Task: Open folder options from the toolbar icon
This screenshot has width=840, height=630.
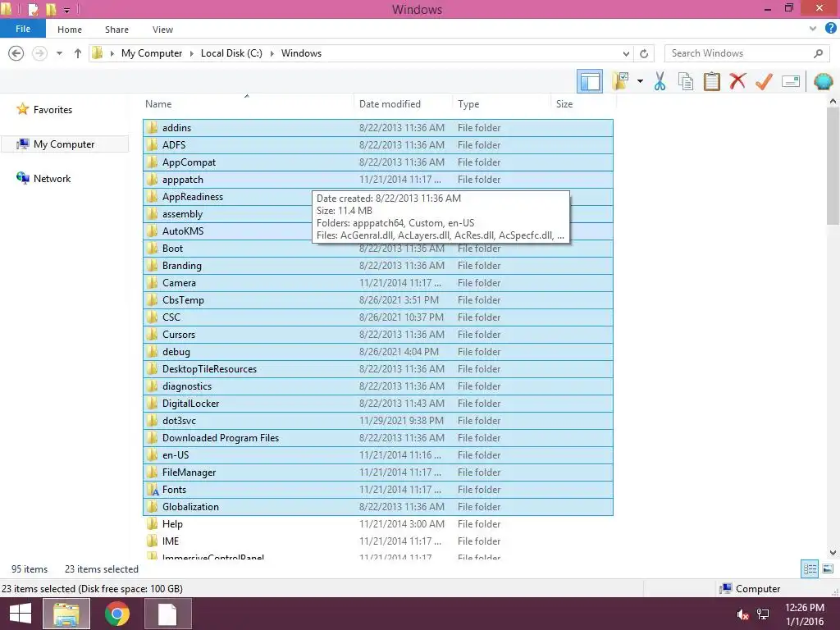Action: [x=620, y=81]
